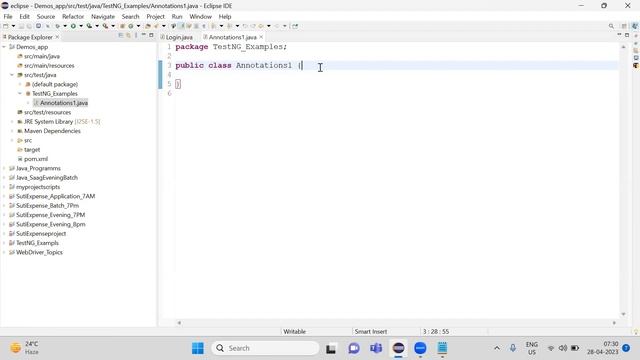Click the Save All toolbar icon
640x360 pixels.
29,26
